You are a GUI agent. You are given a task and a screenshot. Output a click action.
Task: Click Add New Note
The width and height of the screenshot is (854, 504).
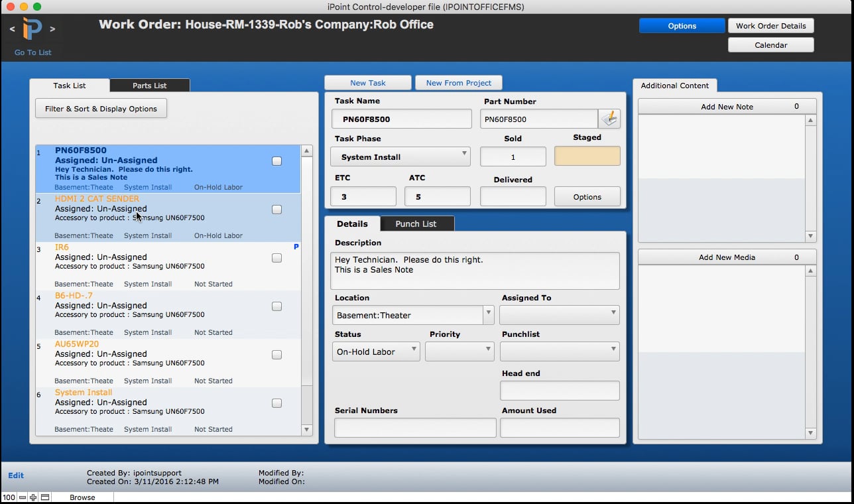(727, 107)
